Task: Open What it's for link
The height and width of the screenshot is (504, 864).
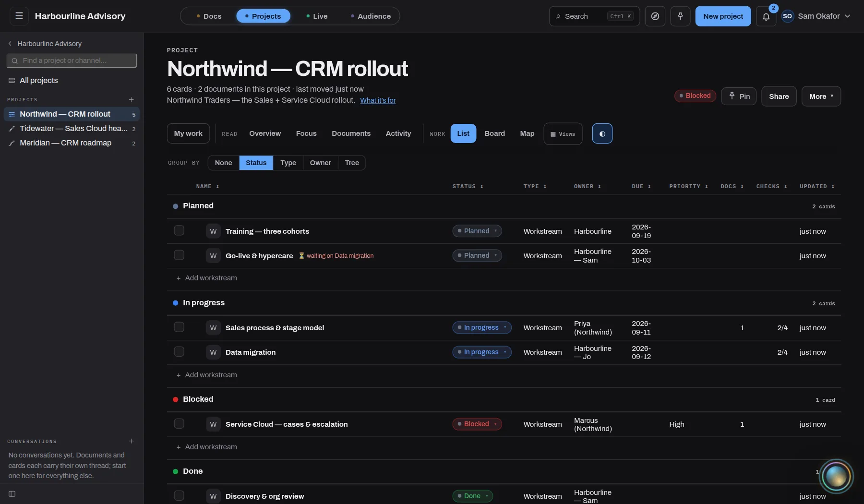Action: click(378, 100)
